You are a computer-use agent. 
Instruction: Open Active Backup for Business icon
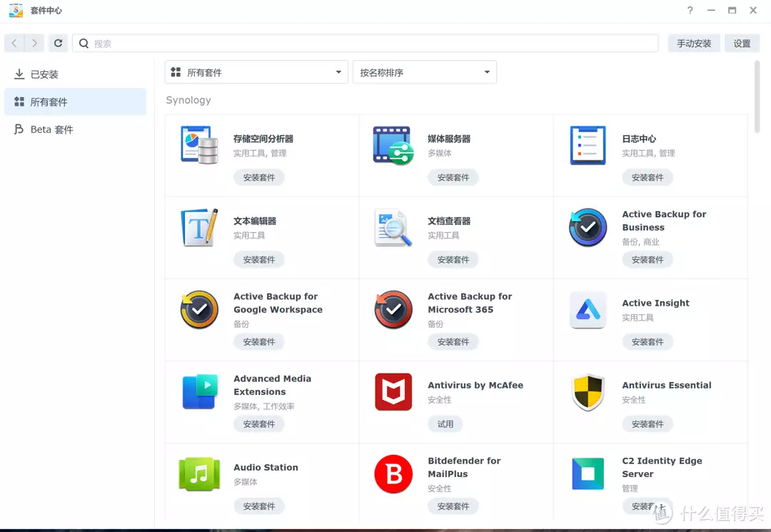click(588, 227)
